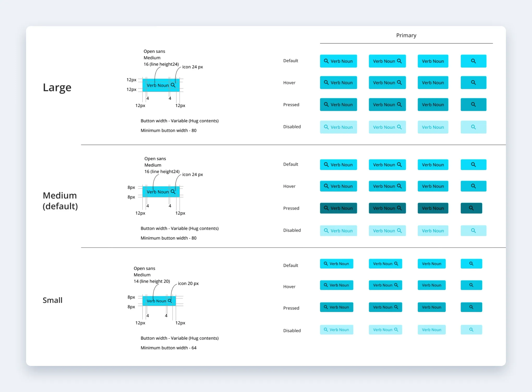Select the '14 (line height 20)' annotation
Viewport: 532px width, 392px height.
[152, 281]
